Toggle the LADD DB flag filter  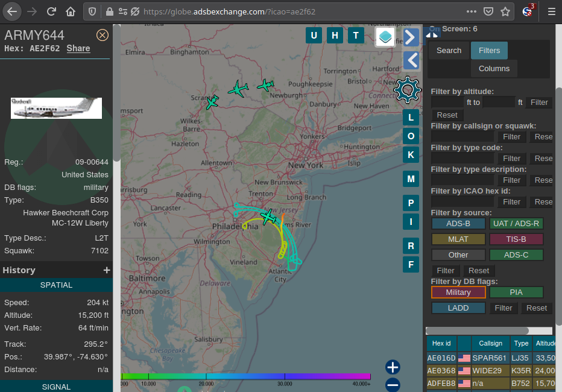(458, 308)
